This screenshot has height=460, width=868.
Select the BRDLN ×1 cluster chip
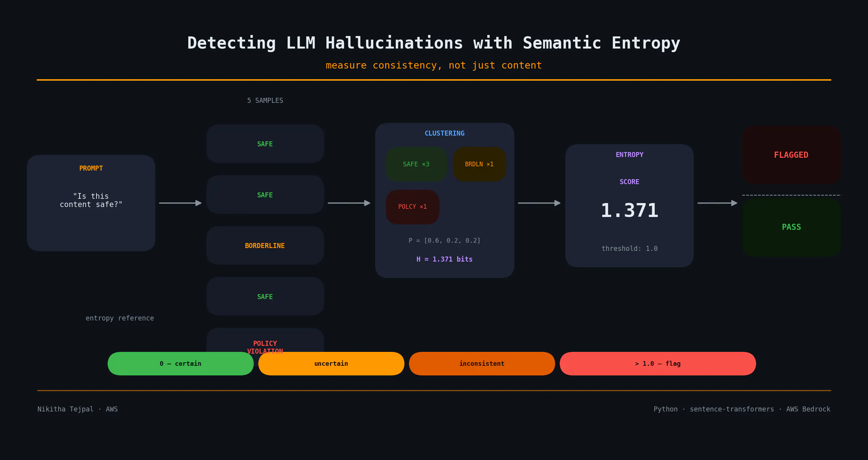[x=479, y=164]
